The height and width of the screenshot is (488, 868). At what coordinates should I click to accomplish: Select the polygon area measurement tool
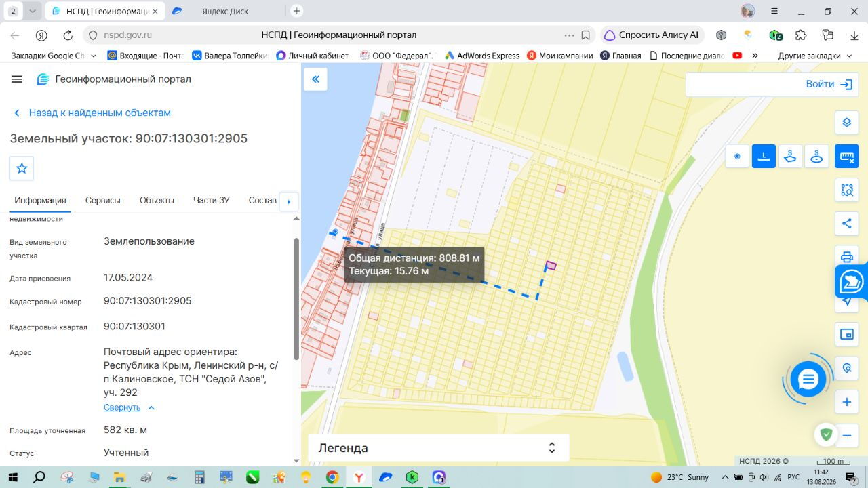790,157
